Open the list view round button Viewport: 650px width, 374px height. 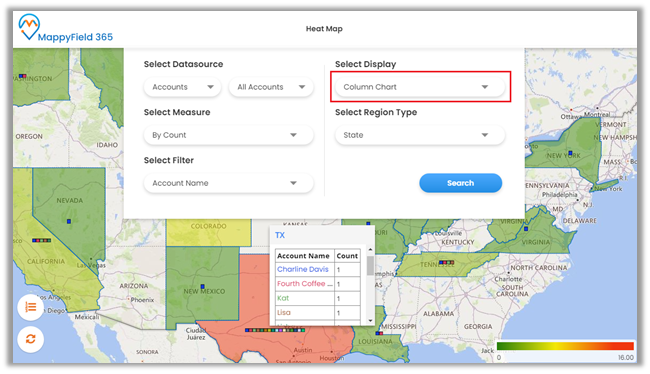pos(31,307)
